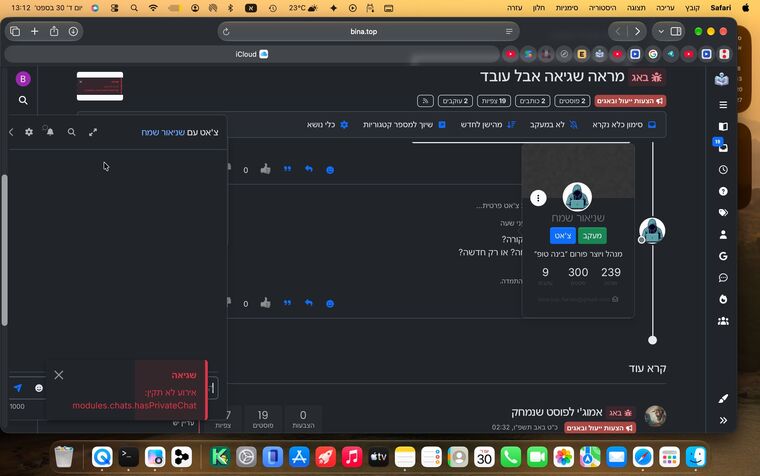
Task: Send the chat message with paper plane icon
Action: click(x=18, y=388)
